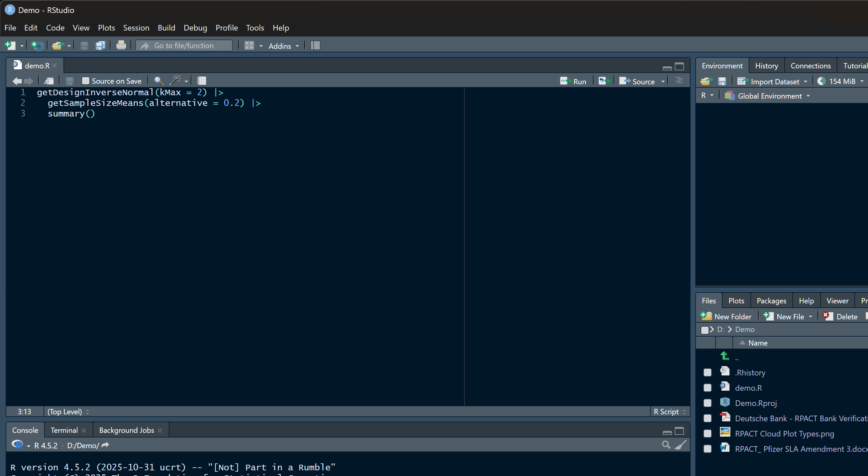Viewport: 868px width, 476px height.
Task: Open Demo.Rproj from the Files list
Action: click(x=755, y=403)
